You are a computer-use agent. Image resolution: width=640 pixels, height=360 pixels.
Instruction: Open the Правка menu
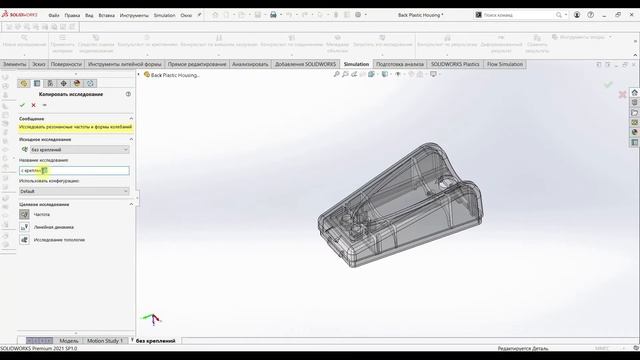72,15
